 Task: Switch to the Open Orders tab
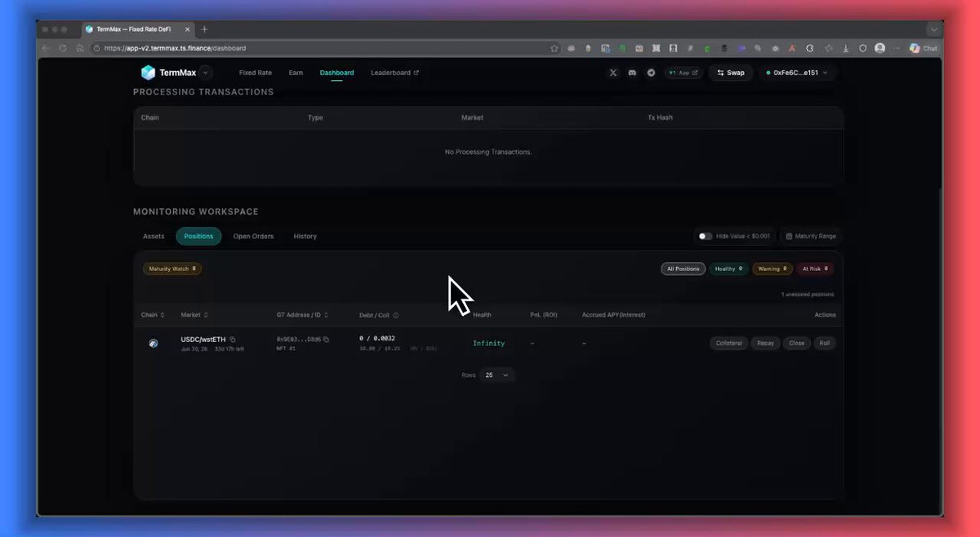253,237
